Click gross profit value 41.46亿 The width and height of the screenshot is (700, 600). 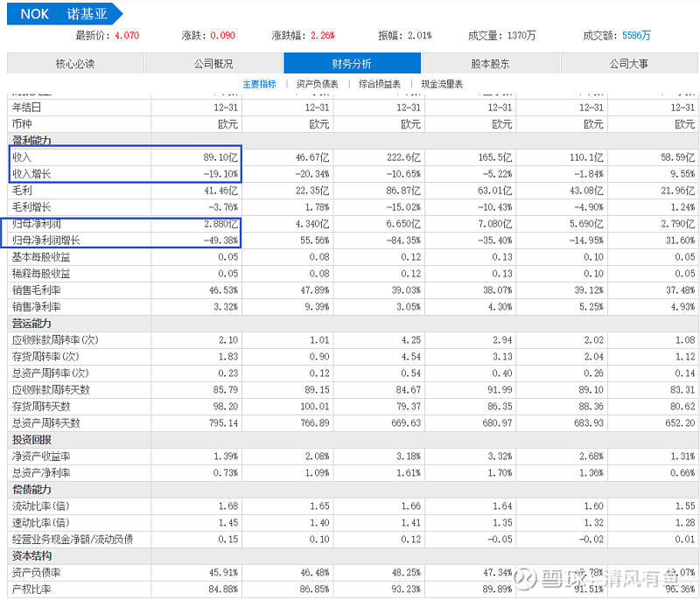pos(220,191)
